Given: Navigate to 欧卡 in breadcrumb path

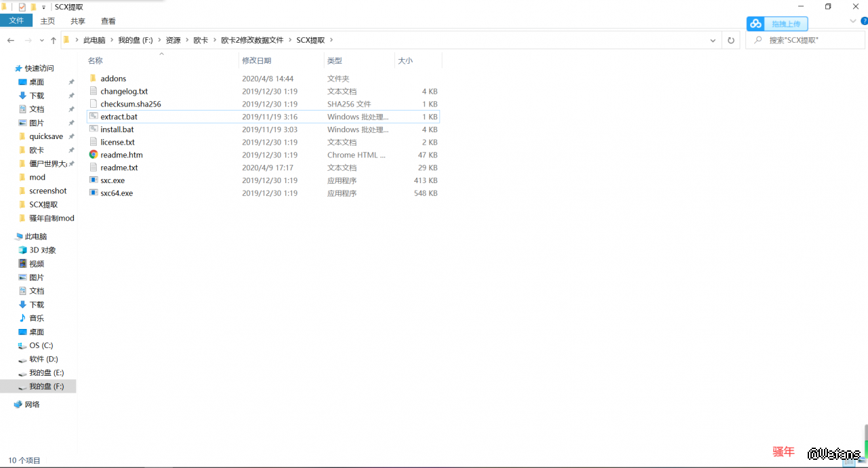Looking at the screenshot, I should [x=201, y=41].
